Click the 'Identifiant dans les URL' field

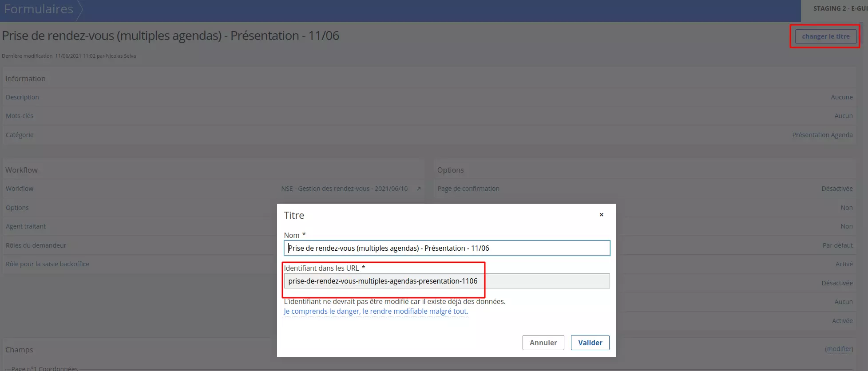click(x=447, y=281)
